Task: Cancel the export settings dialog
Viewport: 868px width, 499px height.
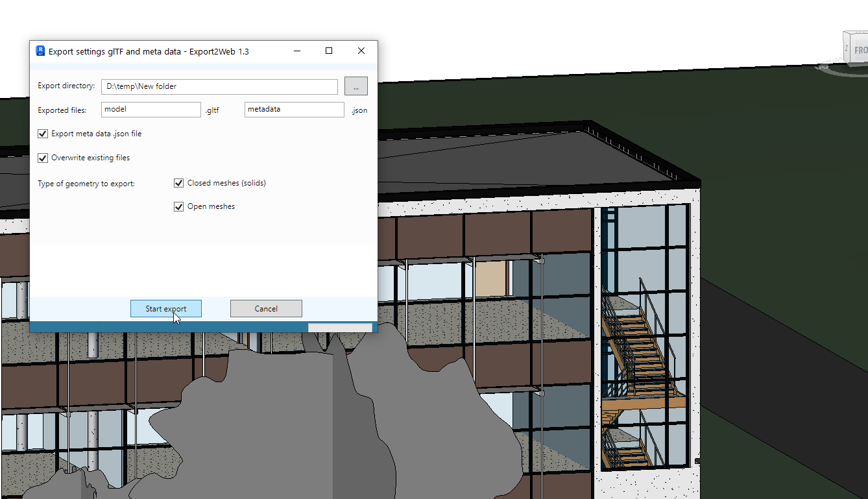Action: click(266, 309)
